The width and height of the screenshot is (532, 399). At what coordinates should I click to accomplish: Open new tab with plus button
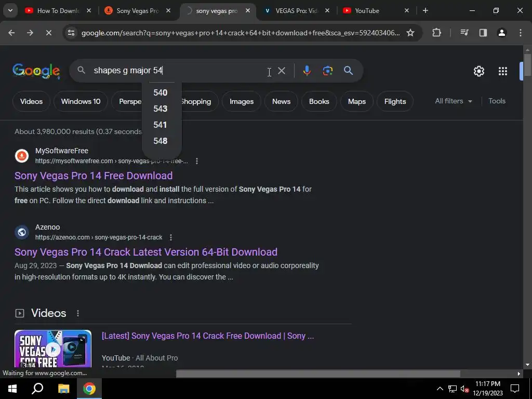coord(425,10)
